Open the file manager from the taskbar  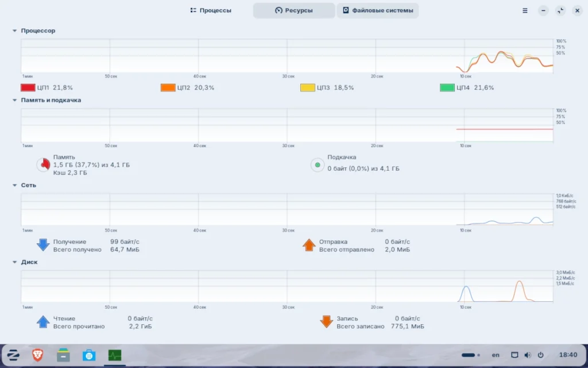point(63,355)
